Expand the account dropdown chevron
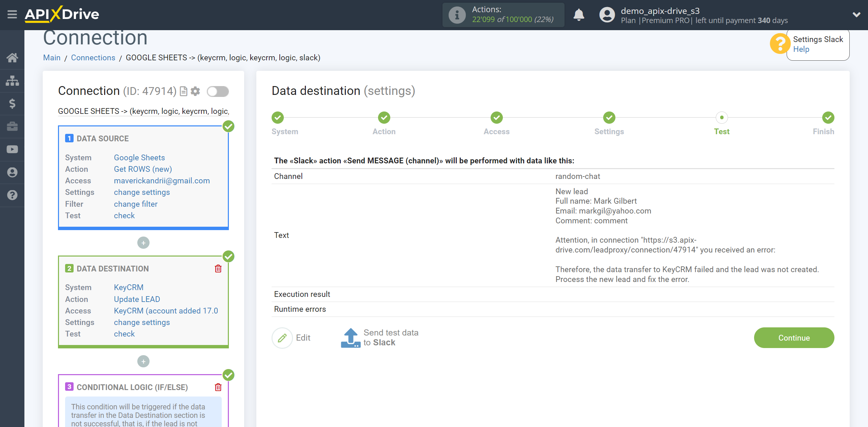Image resolution: width=868 pixels, height=427 pixels. pos(856,15)
